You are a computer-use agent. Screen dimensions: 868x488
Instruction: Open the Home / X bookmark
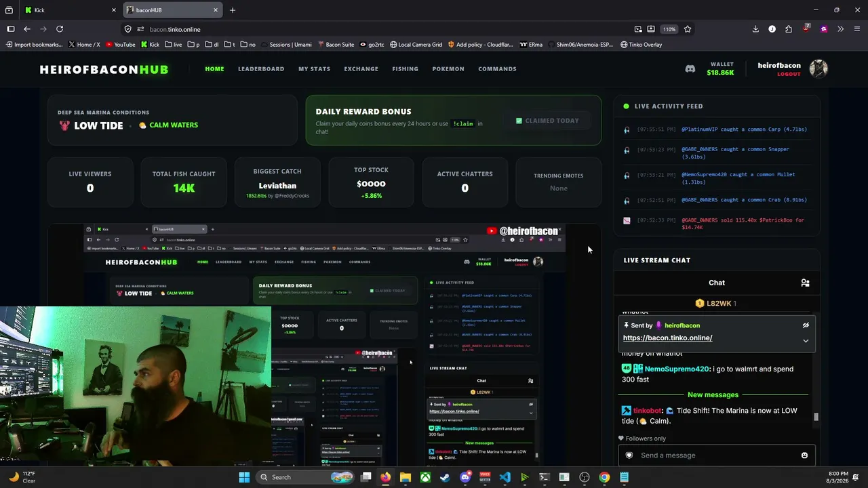pos(84,45)
